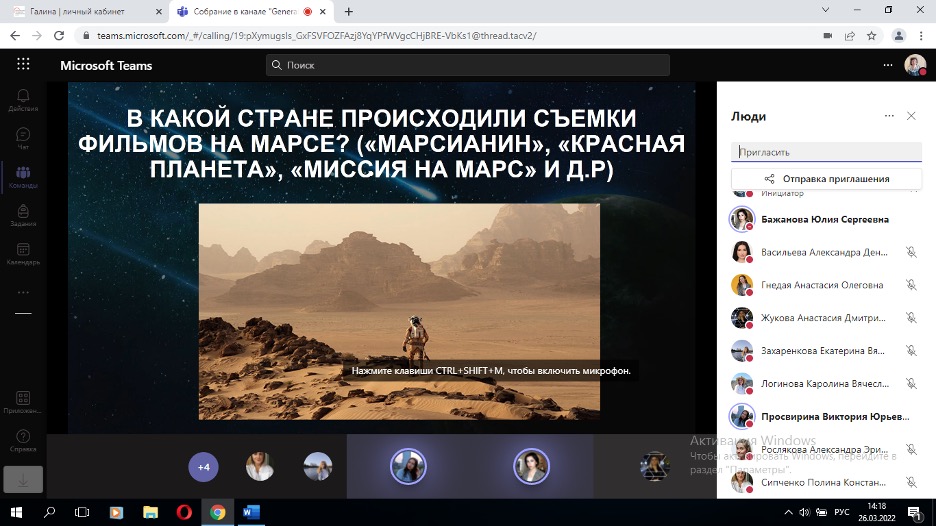This screenshot has width=936, height=526.
Task: Open Word from the Windows taskbar
Action: pos(251,512)
